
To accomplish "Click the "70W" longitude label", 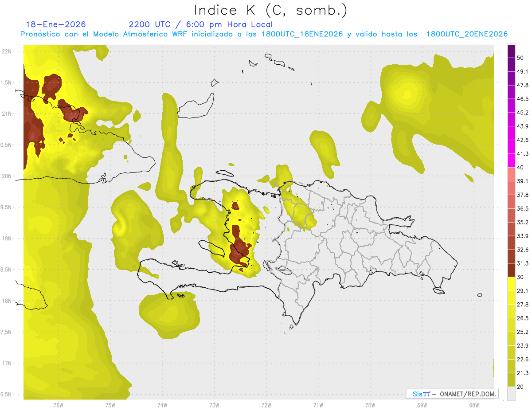I will click(370, 405).
